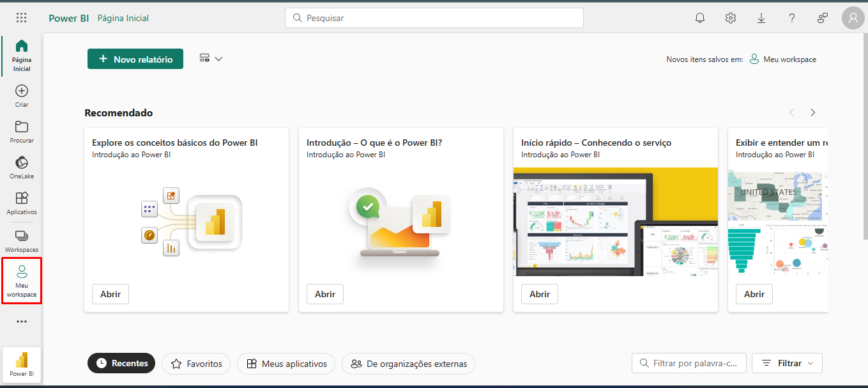The image size is (868, 388).
Task: Open 'Início rápido' card via Abrir
Action: point(540,294)
